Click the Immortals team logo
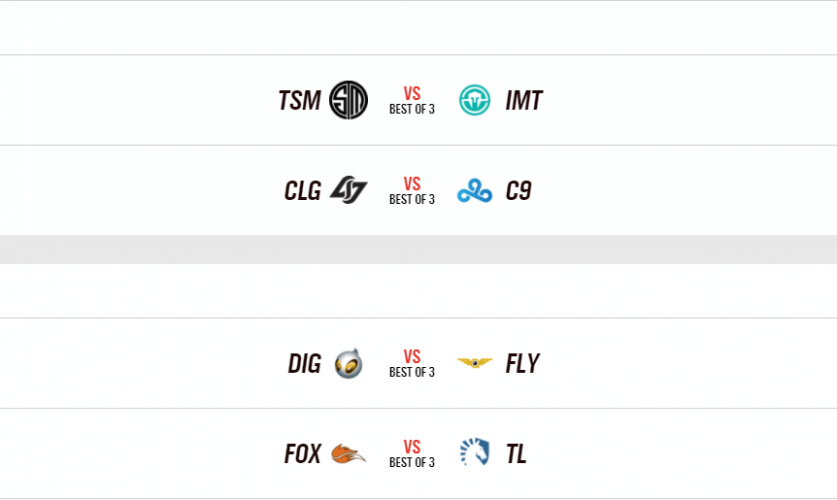This screenshot has width=837, height=500. coord(474,100)
